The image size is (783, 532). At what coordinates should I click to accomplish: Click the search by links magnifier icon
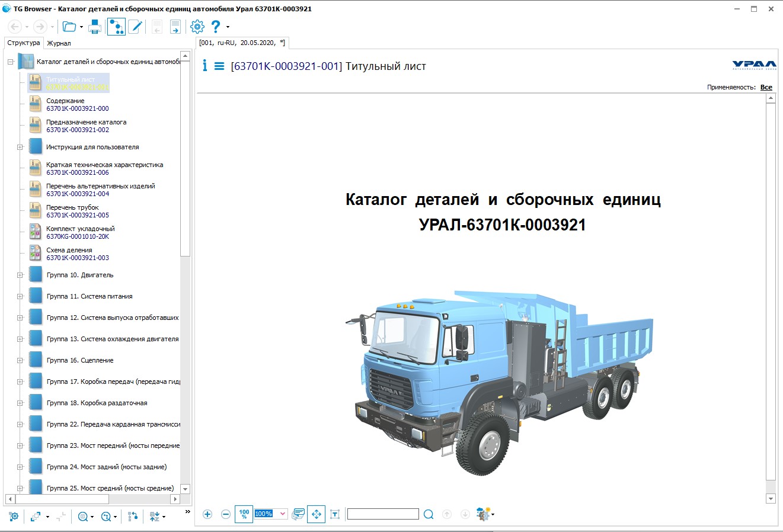coord(106,517)
